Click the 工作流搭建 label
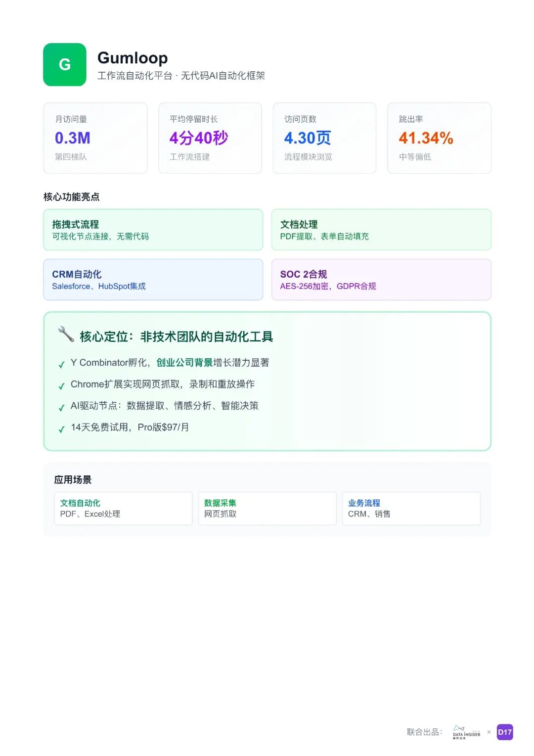 [189, 157]
